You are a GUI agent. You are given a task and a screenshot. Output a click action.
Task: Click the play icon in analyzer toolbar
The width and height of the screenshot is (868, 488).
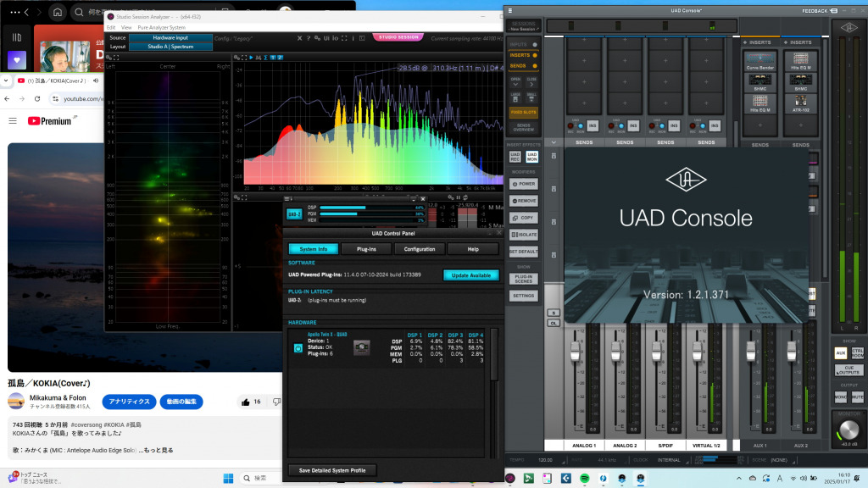(252, 58)
